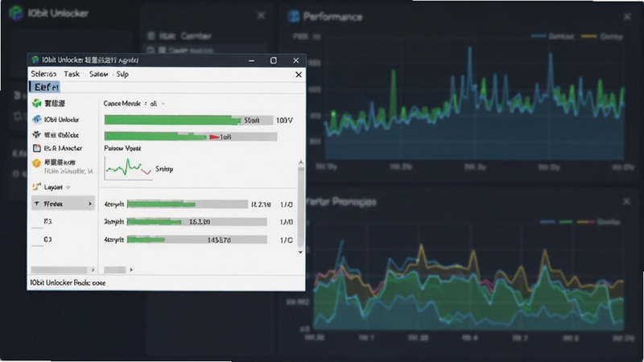Close the background Performance panel
The height and width of the screenshot is (362, 644).
(x=627, y=17)
